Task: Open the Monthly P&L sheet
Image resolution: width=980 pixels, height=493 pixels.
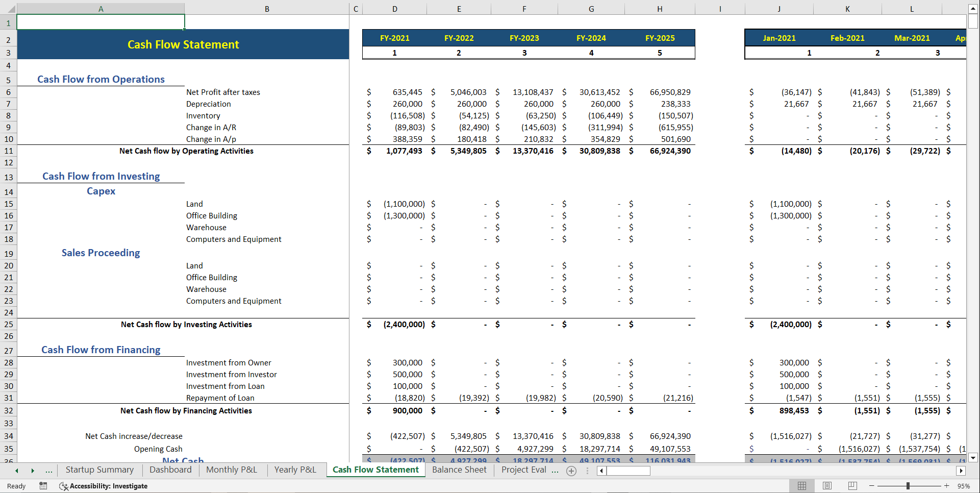Action: click(232, 470)
